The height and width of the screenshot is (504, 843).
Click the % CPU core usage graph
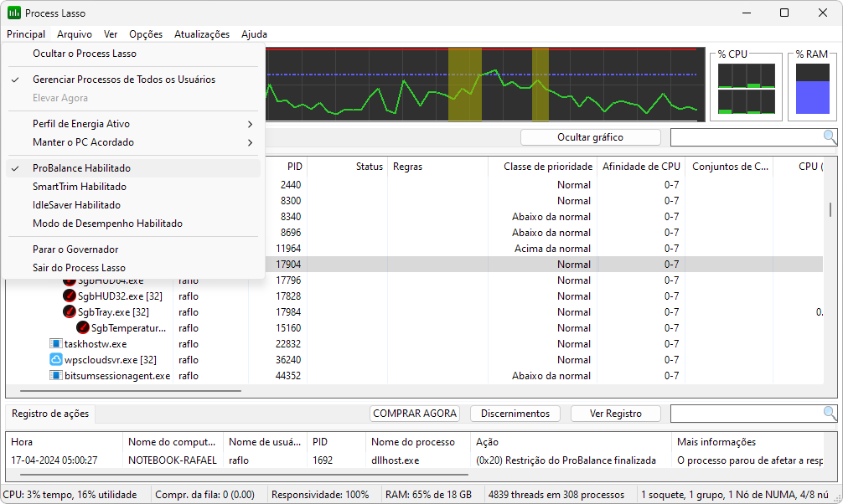pyautogui.click(x=747, y=89)
